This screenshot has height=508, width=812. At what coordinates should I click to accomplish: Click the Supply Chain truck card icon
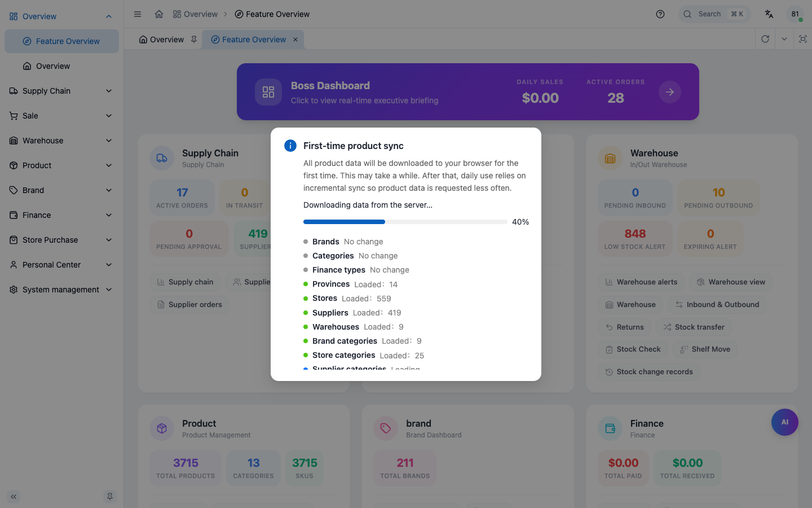tap(162, 159)
